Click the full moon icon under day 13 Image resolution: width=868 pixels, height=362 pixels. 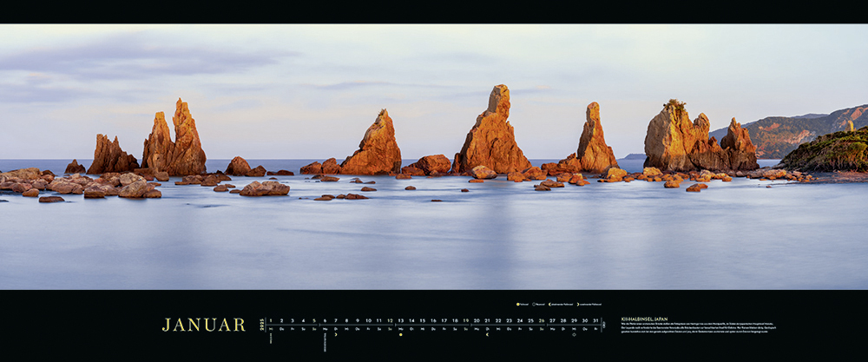(400, 332)
